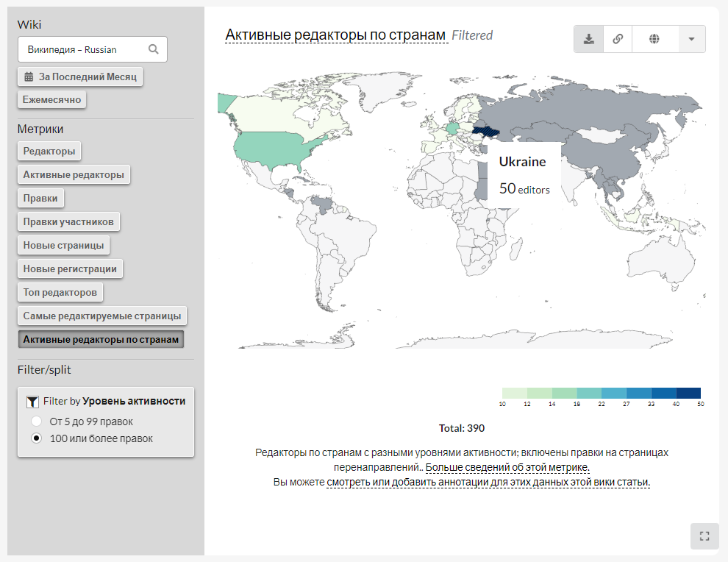Viewport: 728px width, 562px height.
Task: Click the Wiki search field 'Википедия – Russian'
Action: (93, 49)
